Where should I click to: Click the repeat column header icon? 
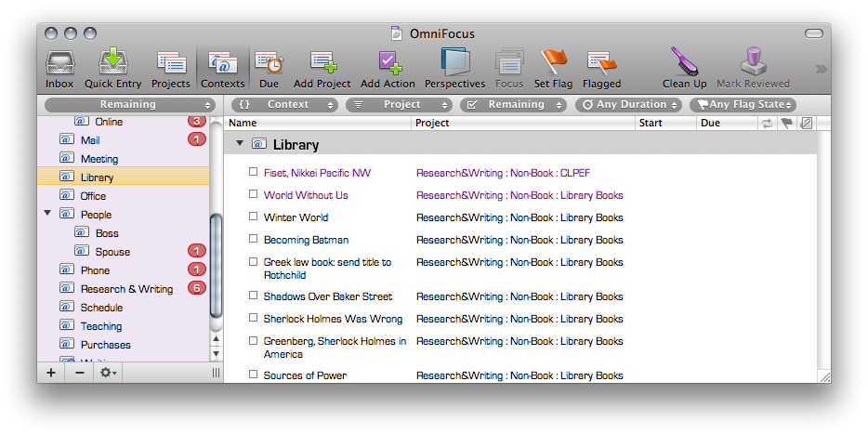768,123
